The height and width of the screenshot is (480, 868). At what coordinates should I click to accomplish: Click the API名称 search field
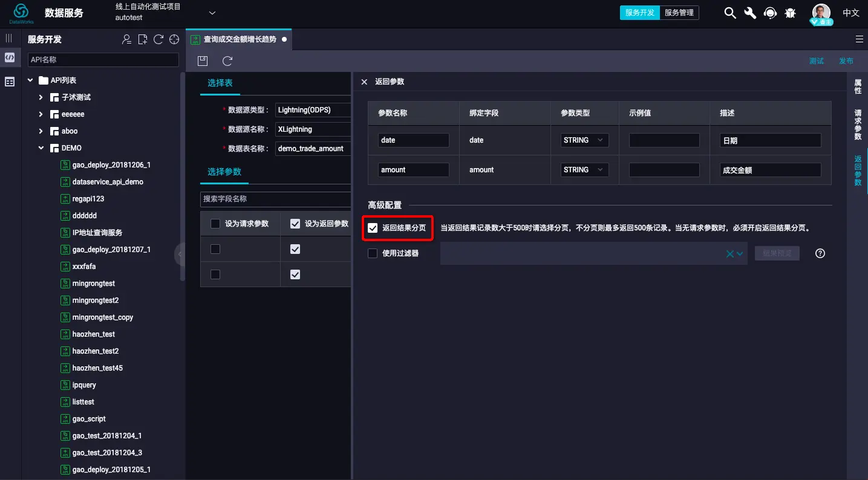103,60
